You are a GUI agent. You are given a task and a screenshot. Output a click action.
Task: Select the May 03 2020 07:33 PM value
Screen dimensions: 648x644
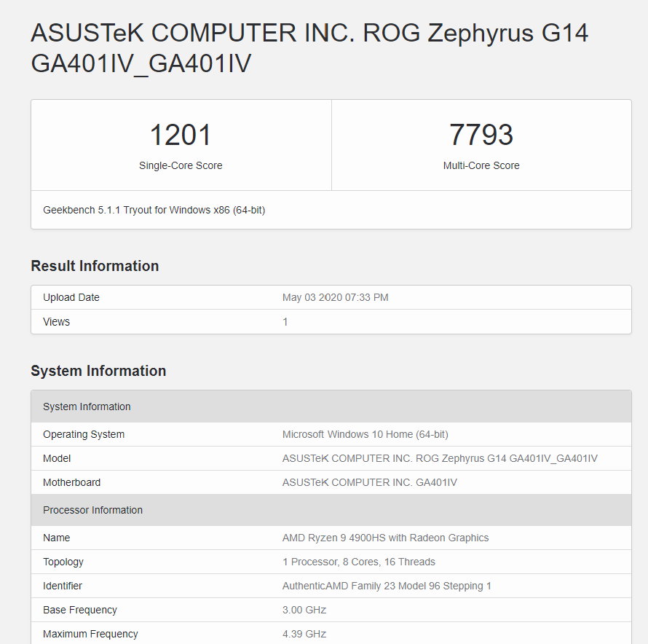pos(335,297)
